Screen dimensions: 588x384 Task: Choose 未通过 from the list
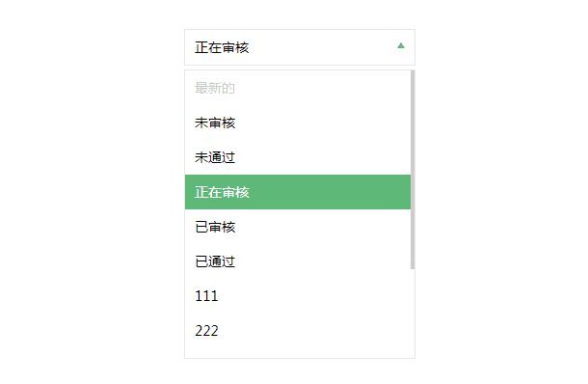[x=298, y=157]
